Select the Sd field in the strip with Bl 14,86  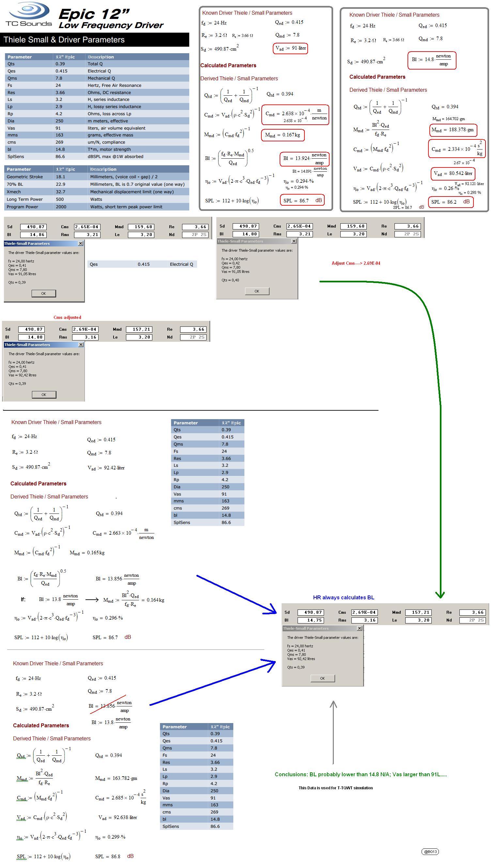tap(33, 227)
